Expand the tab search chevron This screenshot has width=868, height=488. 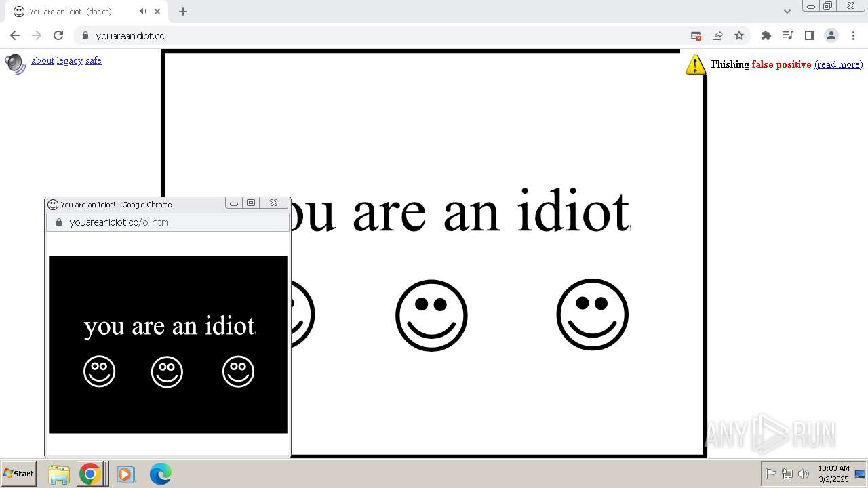(x=787, y=12)
